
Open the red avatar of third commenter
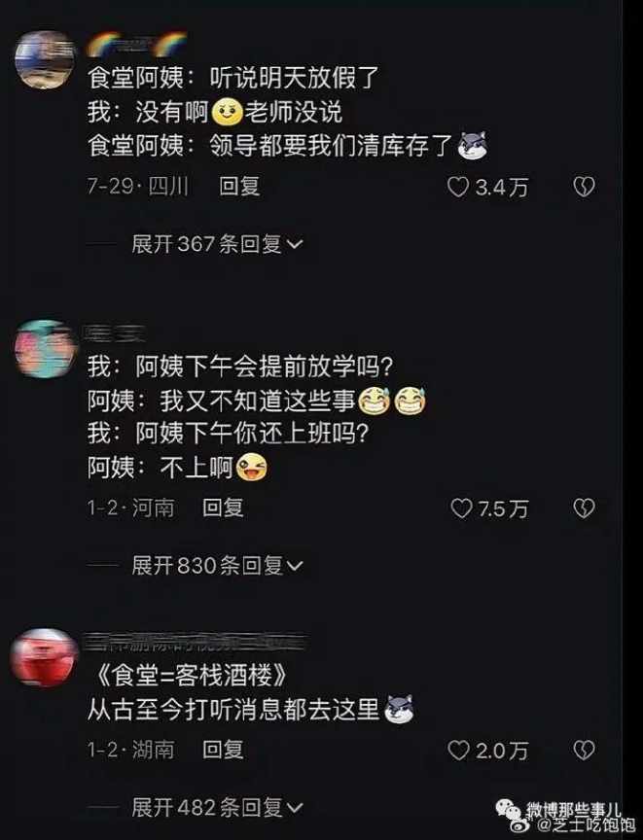click(x=45, y=658)
